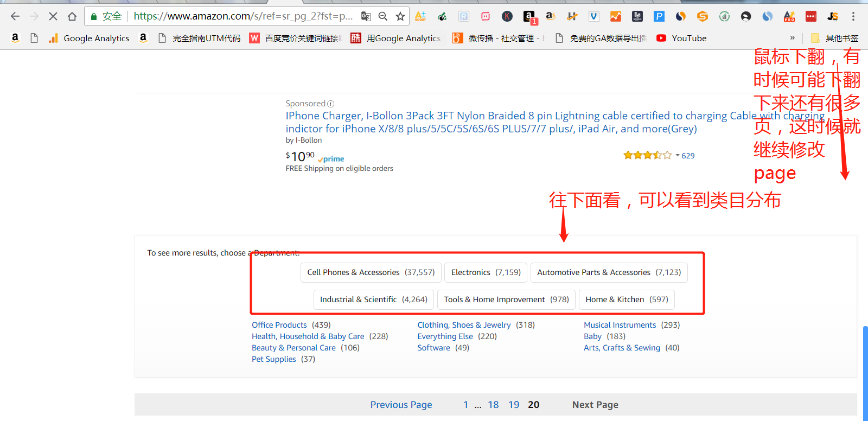This screenshot has height=421, width=868.
Task: Open Arts, Crafts & Sewing link
Action: tap(622, 348)
